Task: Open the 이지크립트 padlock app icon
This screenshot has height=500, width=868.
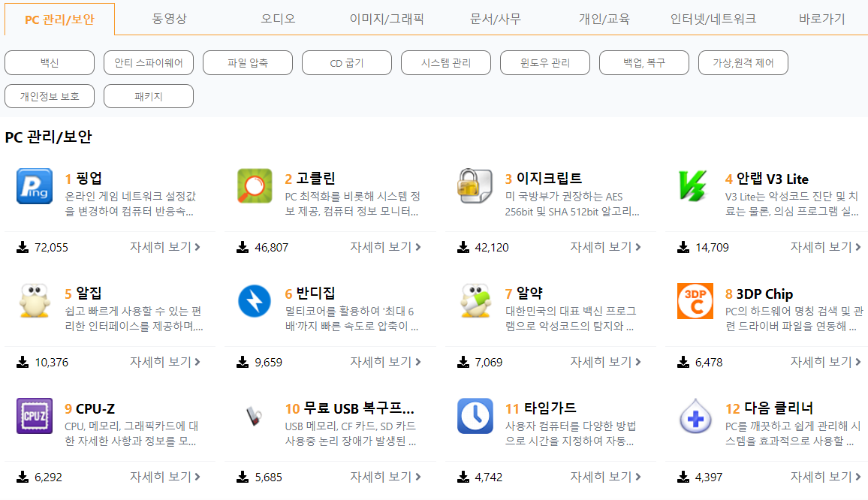Action: tap(475, 187)
